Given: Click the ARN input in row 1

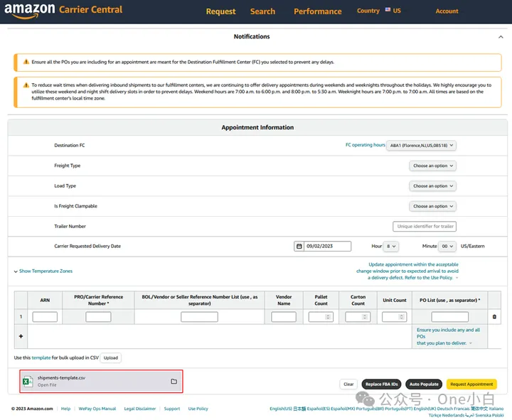Looking at the screenshot, I should (x=45, y=317).
